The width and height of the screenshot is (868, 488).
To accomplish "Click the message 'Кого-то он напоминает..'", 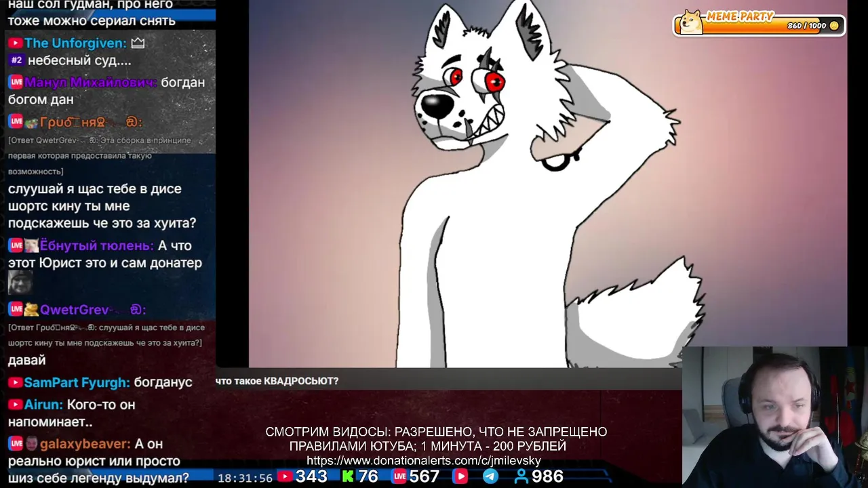I will coord(72,413).
